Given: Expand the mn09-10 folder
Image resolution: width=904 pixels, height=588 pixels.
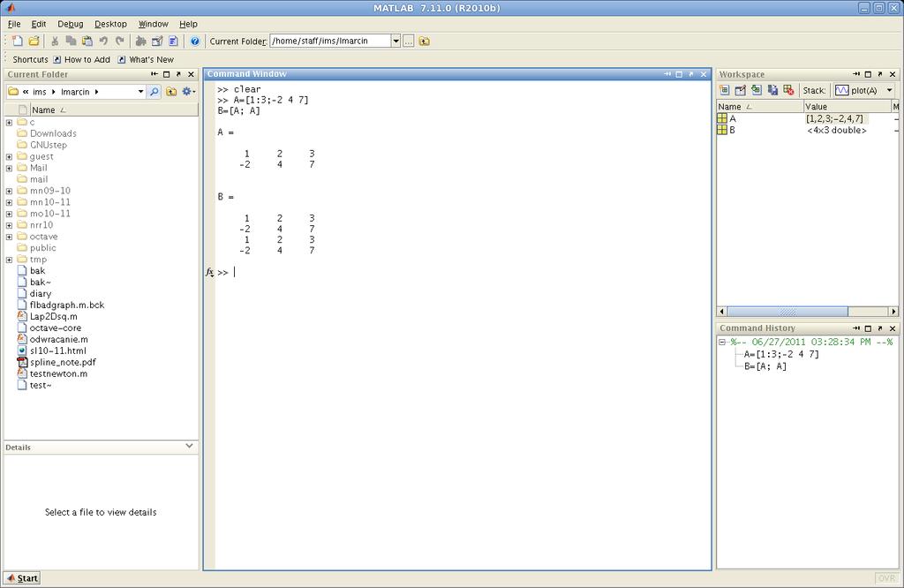Looking at the screenshot, I should 9,191.
